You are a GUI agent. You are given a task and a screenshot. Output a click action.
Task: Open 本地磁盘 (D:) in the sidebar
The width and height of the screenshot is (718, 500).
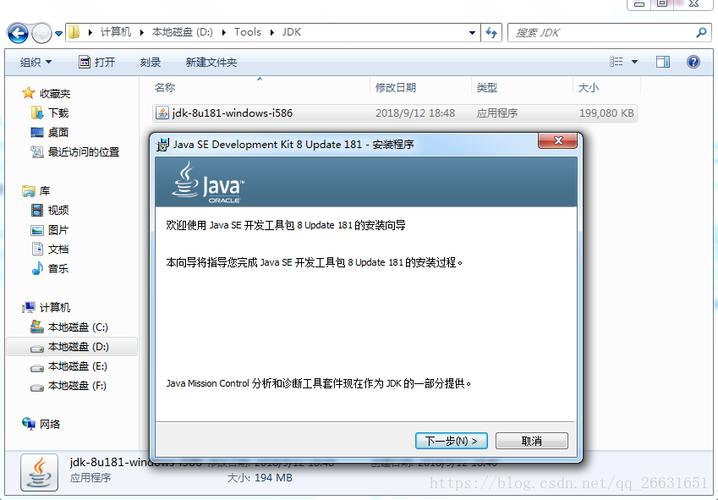tap(70, 347)
